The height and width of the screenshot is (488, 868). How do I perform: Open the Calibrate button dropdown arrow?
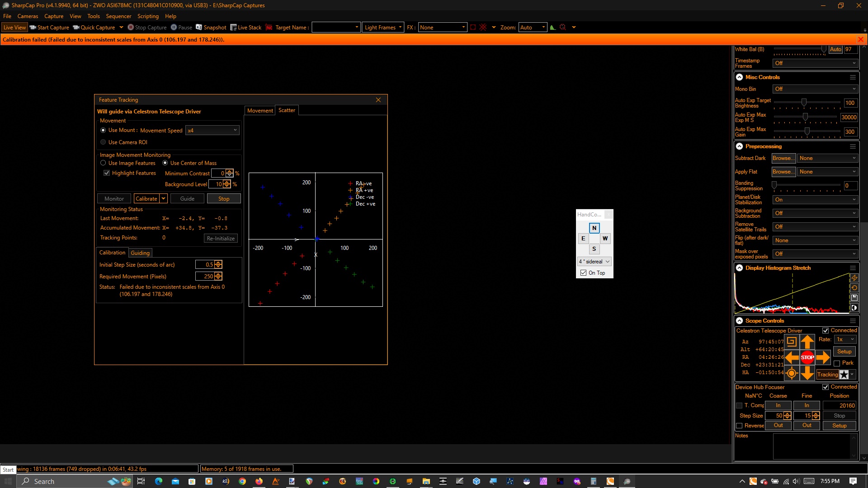(x=164, y=198)
